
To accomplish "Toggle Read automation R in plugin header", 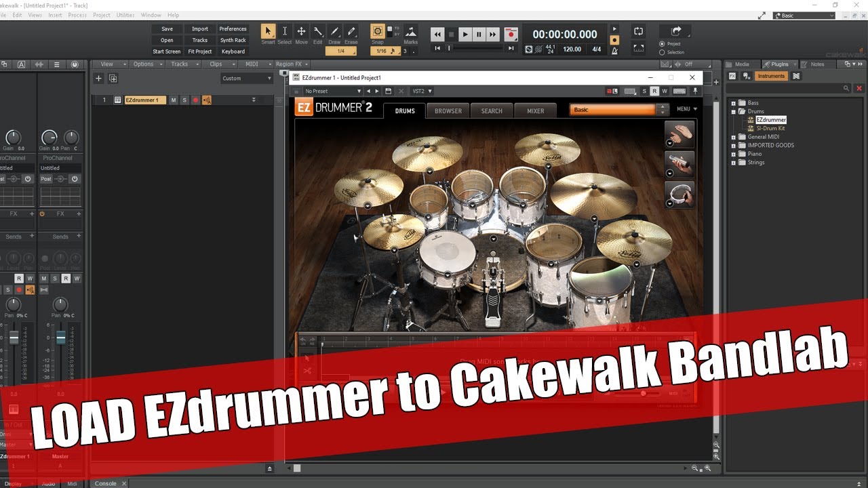I will point(654,91).
